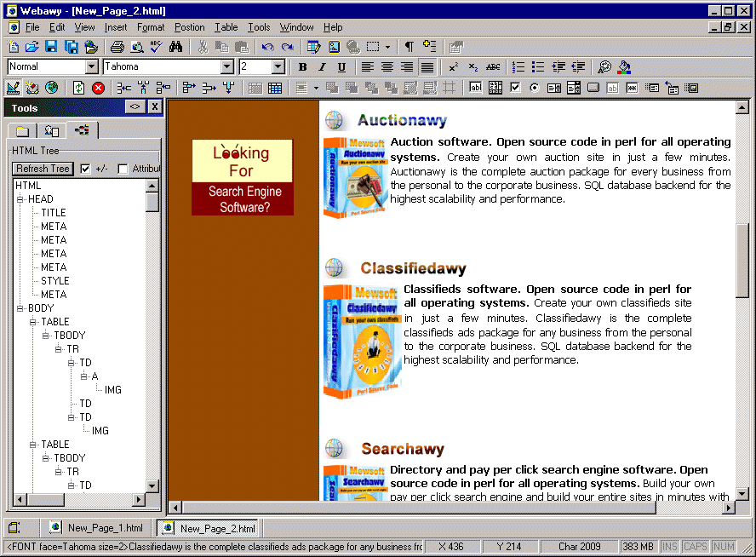Screen dimensions: 756x557
Task: Toggle the +/- checkbox in HTML Tree
Action: coord(85,169)
